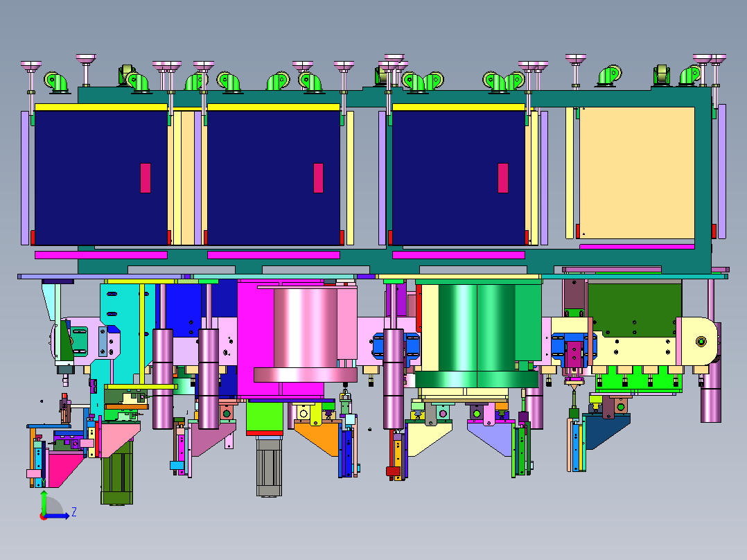This screenshot has height=560, width=747.
Task: Click the dark blue triangular bracket
Action: coord(607,432)
